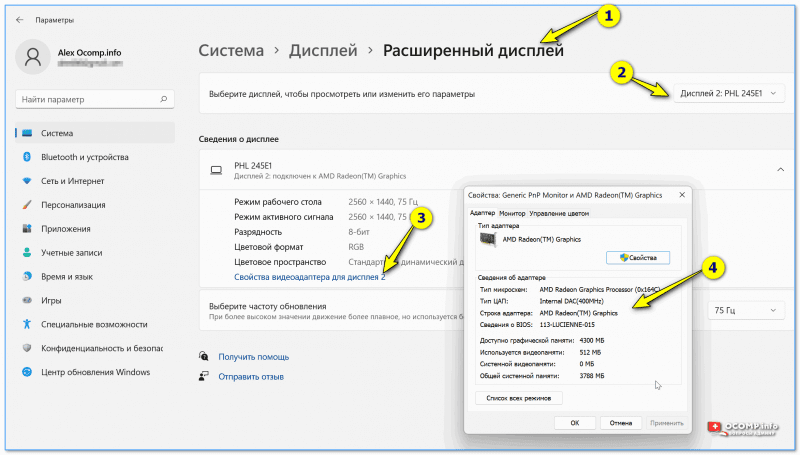Click the Windows Update sidebar icon
The height and width of the screenshot is (455, 800).
point(27,372)
